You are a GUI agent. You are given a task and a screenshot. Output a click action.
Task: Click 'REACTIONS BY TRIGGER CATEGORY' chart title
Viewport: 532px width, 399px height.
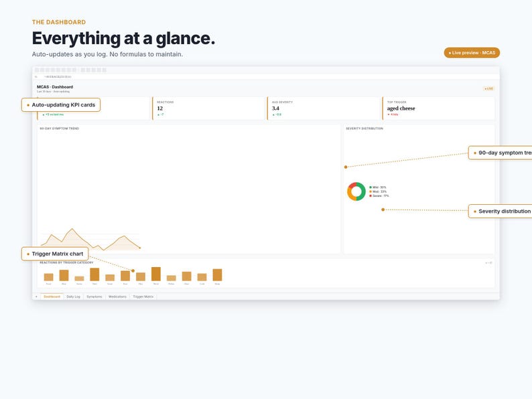(66, 262)
